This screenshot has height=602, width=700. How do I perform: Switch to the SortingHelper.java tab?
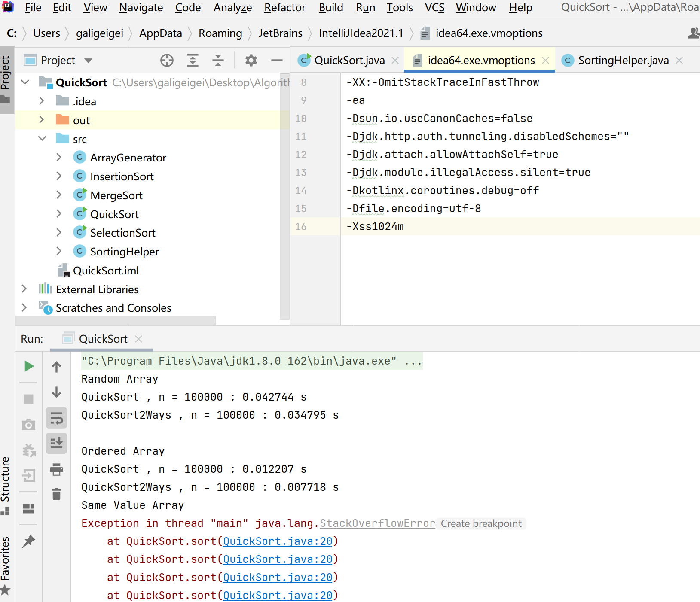click(x=623, y=61)
